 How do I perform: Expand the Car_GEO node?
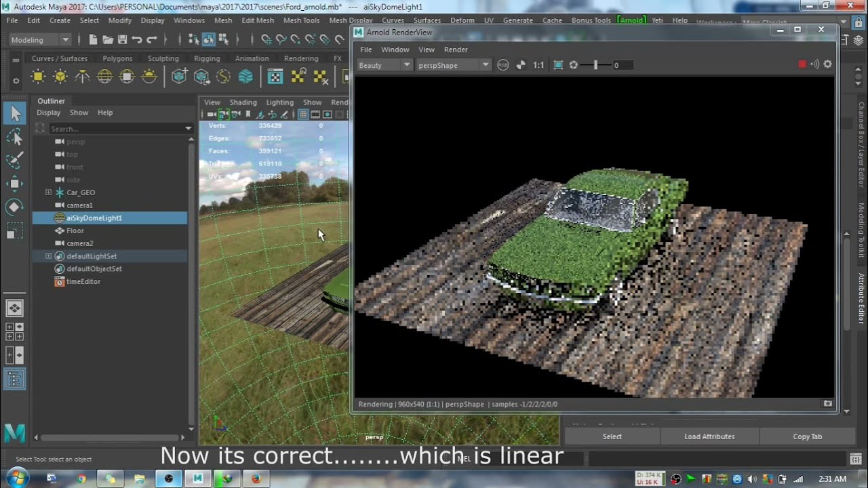coord(48,192)
